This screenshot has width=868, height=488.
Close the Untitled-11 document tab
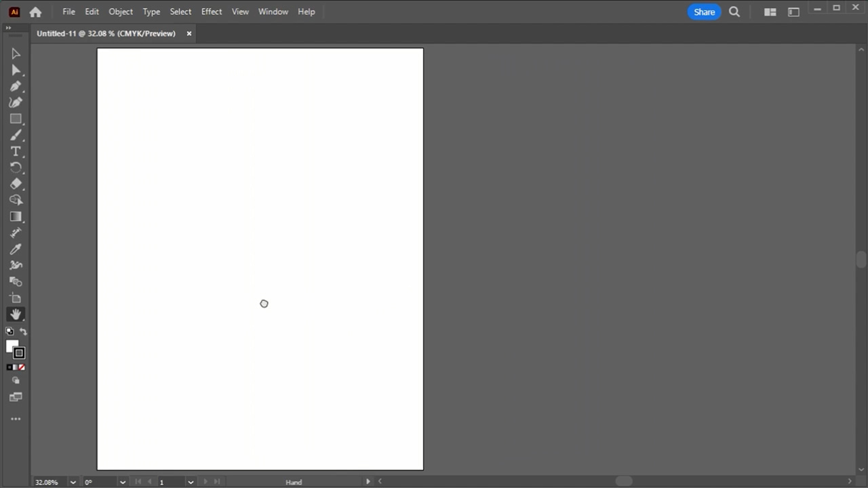pos(189,33)
